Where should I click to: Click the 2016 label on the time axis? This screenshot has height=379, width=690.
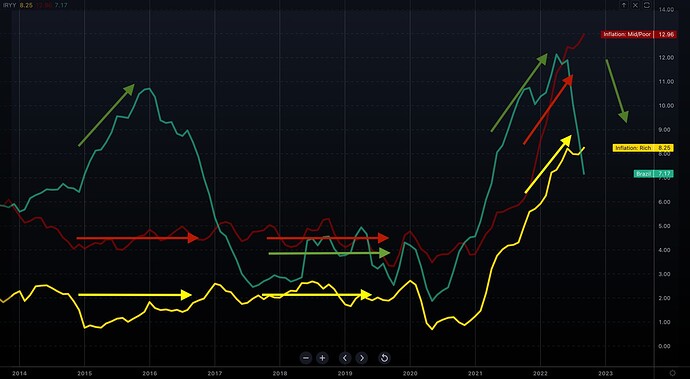(150, 373)
